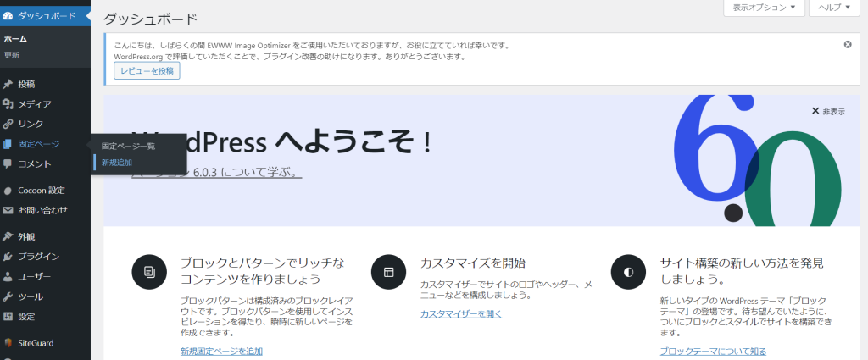Click the speech bubble コメント icon

8,163
